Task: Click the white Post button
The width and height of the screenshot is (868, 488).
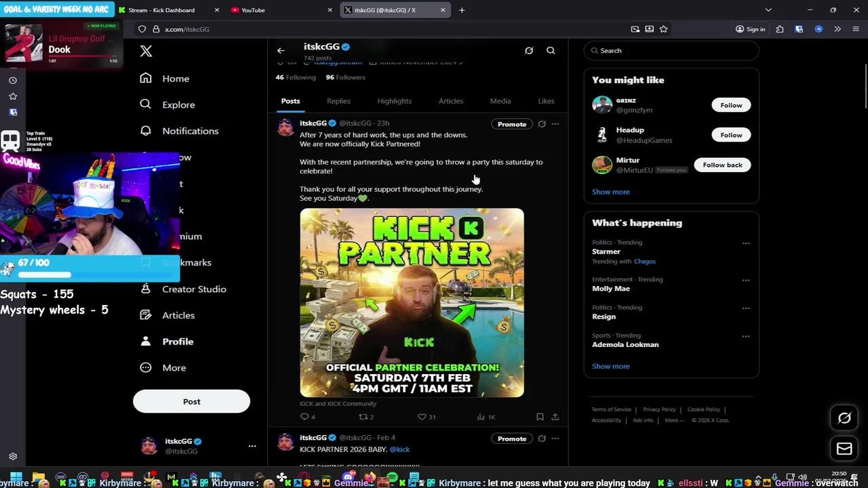Action: pos(191,401)
